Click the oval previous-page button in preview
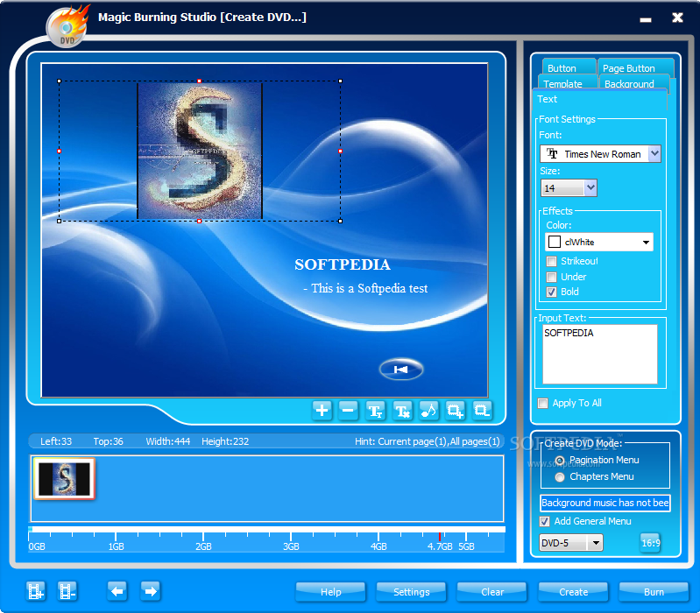Screen dimensions: 700x613 point(401,370)
